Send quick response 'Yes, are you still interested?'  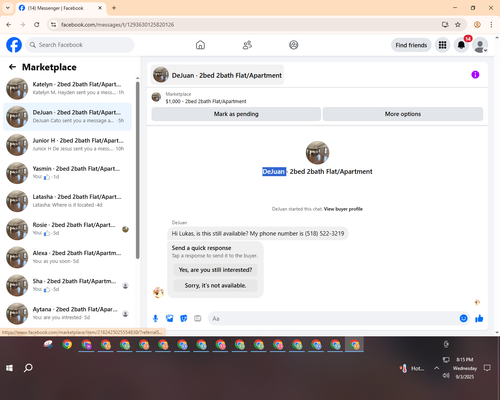click(x=215, y=270)
